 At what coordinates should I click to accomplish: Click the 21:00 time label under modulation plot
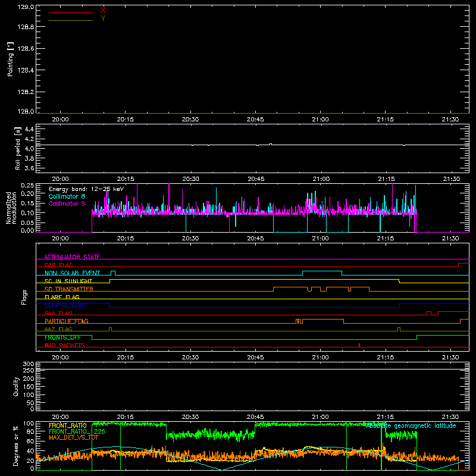pos(320,239)
